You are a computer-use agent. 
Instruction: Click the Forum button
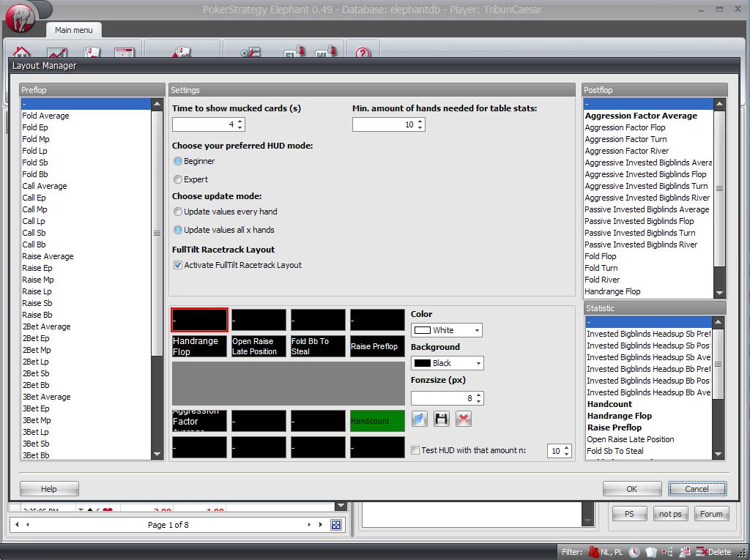tap(711, 514)
